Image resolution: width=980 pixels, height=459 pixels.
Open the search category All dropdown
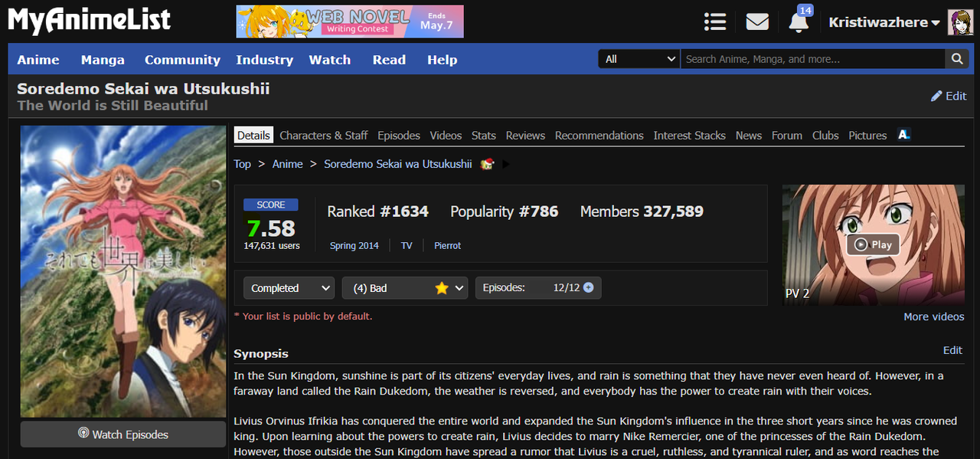[x=639, y=59]
